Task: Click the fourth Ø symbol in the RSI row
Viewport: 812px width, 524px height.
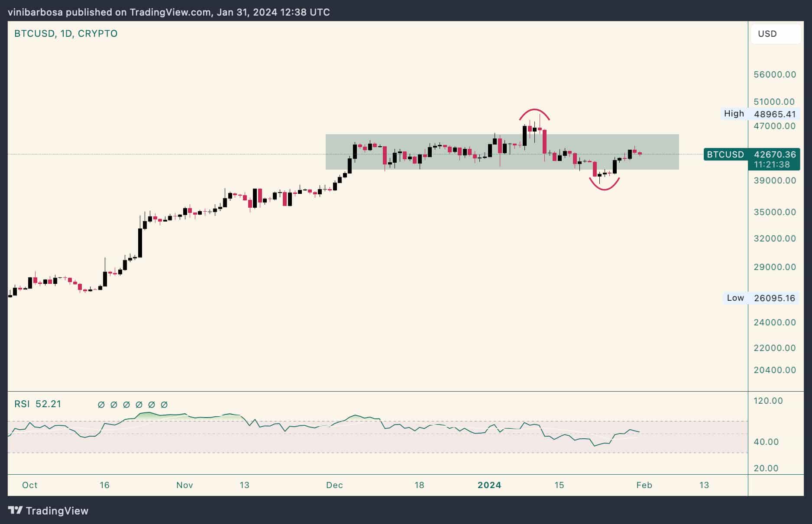Action: (138, 405)
